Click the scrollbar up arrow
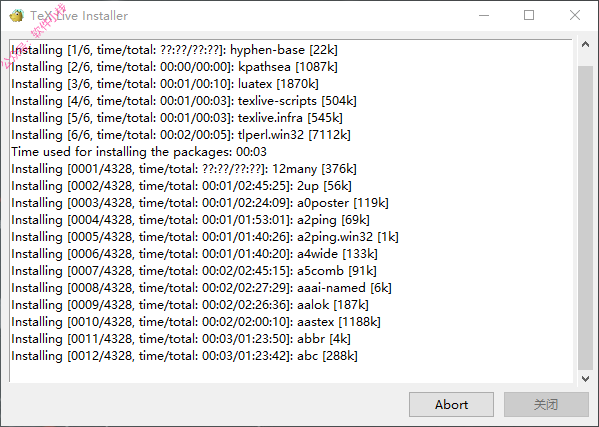The height and width of the screenshot is (427, 599). [x=585, y=45]
